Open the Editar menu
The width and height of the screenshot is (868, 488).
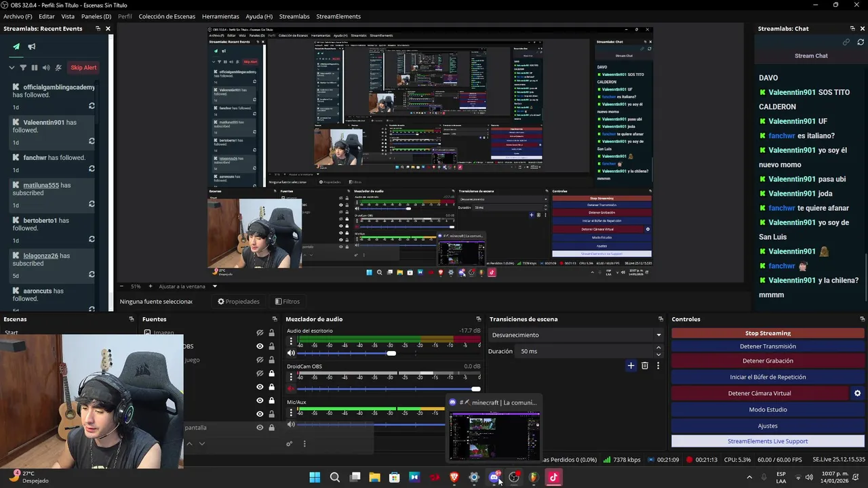pyautogui.click(x=47, y=16)
